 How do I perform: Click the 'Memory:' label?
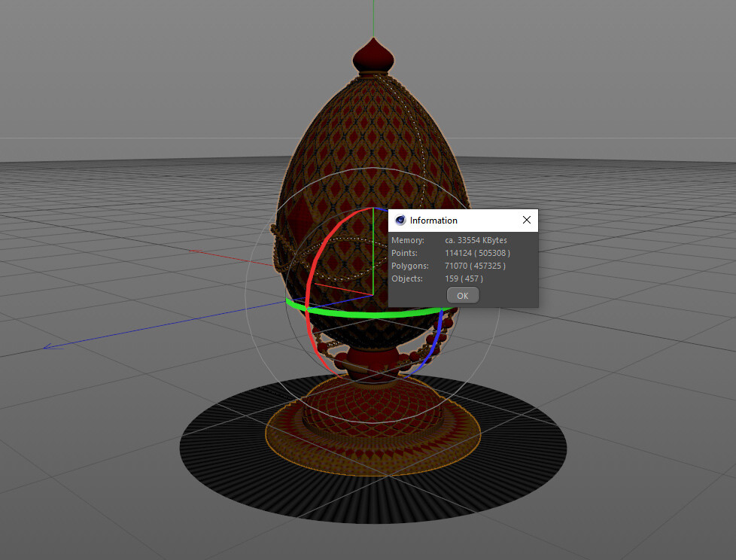[407, 240]
